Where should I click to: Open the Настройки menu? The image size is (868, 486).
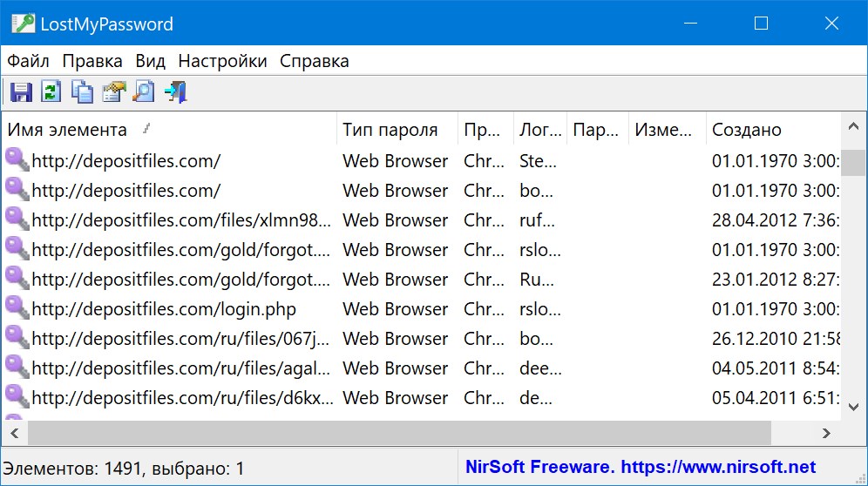coord(222,61)
